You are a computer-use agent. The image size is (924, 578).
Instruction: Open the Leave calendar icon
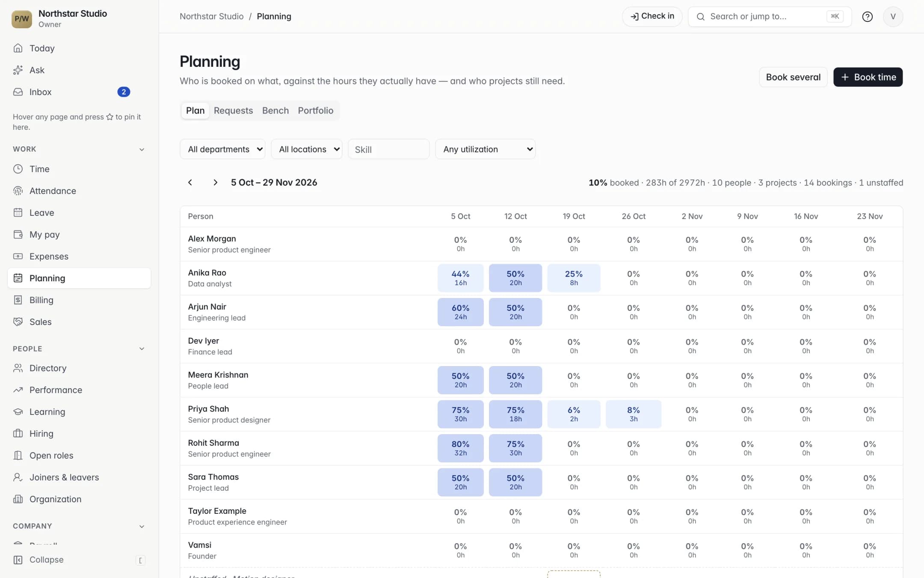click(x=18, y=212)
